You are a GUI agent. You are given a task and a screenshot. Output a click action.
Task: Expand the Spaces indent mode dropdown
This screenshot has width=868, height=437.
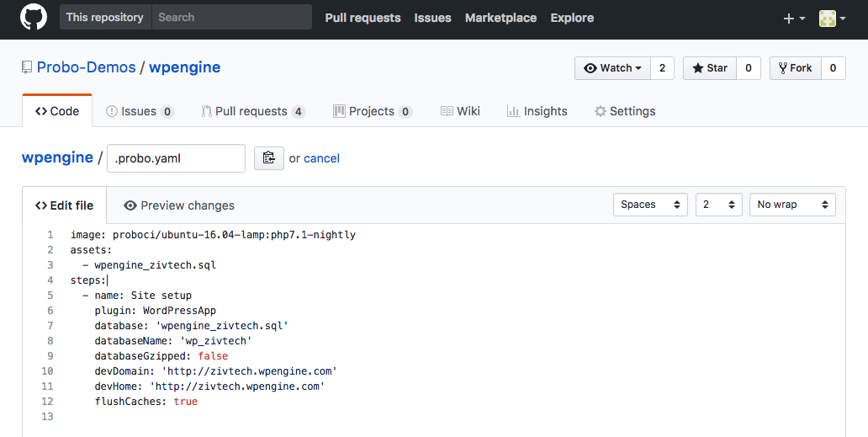(650, 205)
